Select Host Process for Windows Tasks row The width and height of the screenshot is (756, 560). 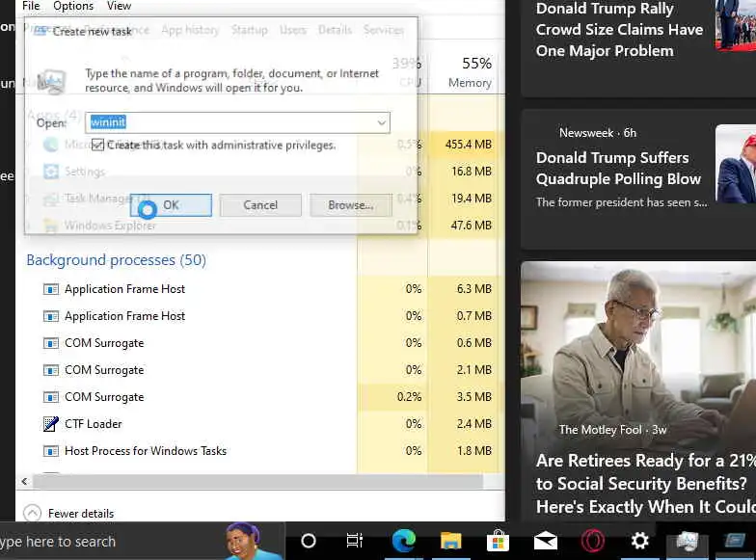[260, 451]
